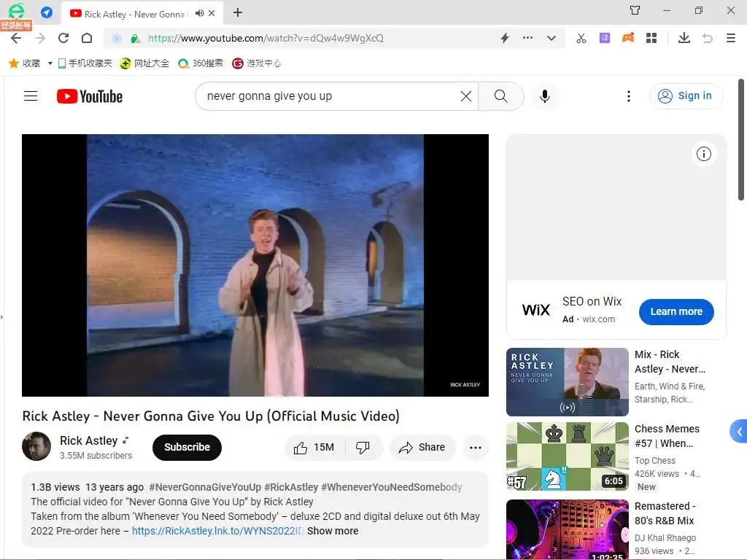Go to the YouTube home logo
Image resolution: width=747 pixels, height=560 pixels.
90,96
